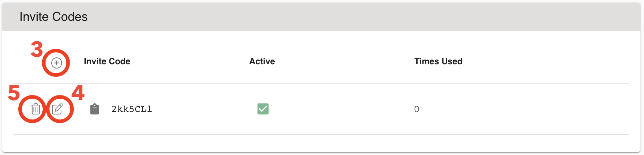The image size is (644, 155).
Task: Select the invite code text 2kk5CLl
Action: pos(132,109)
